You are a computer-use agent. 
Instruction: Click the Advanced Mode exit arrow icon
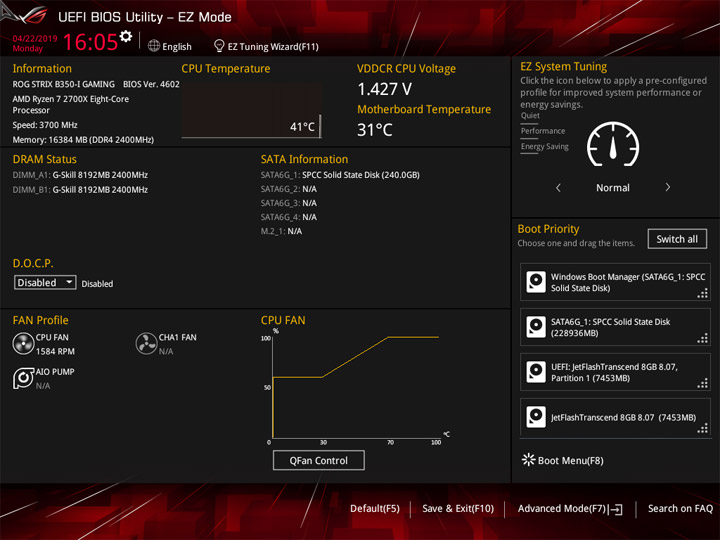pyautogui.click(x=616, y=509)
